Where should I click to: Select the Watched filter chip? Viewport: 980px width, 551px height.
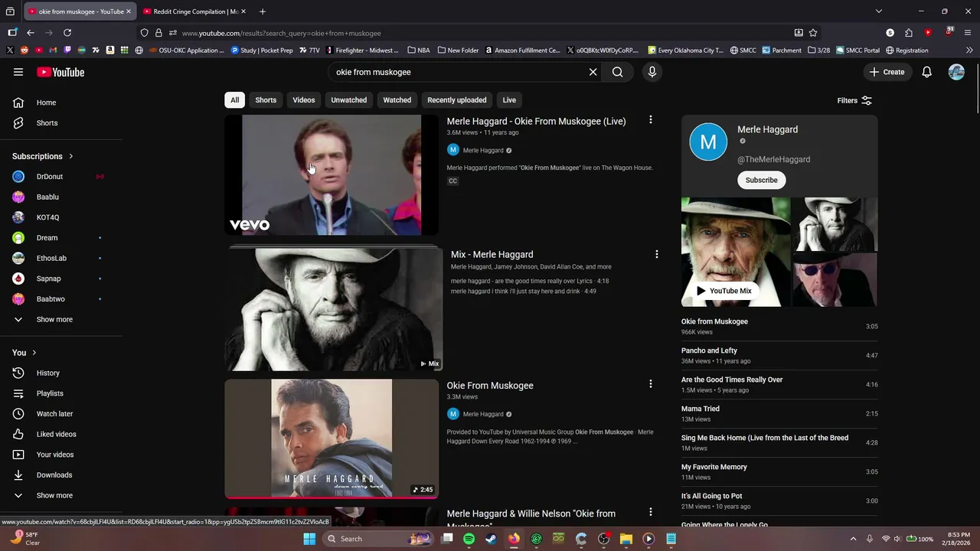click(x=397, y=100)
